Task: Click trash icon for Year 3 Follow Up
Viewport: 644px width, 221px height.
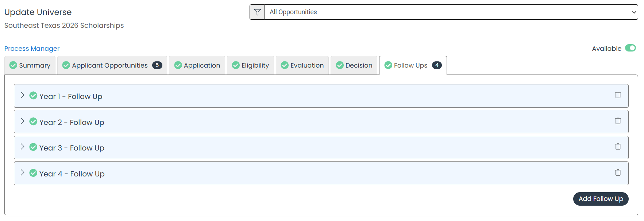Action: click(x=618, y=146)
